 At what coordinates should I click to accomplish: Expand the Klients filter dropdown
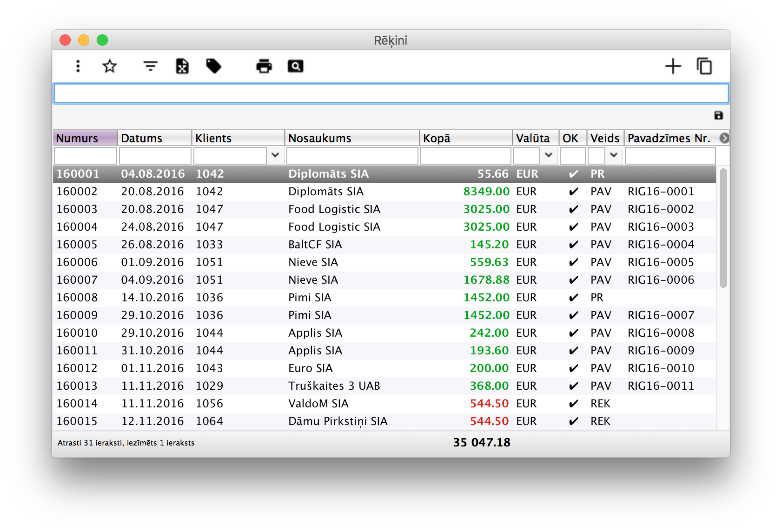(x=275, y=155)
